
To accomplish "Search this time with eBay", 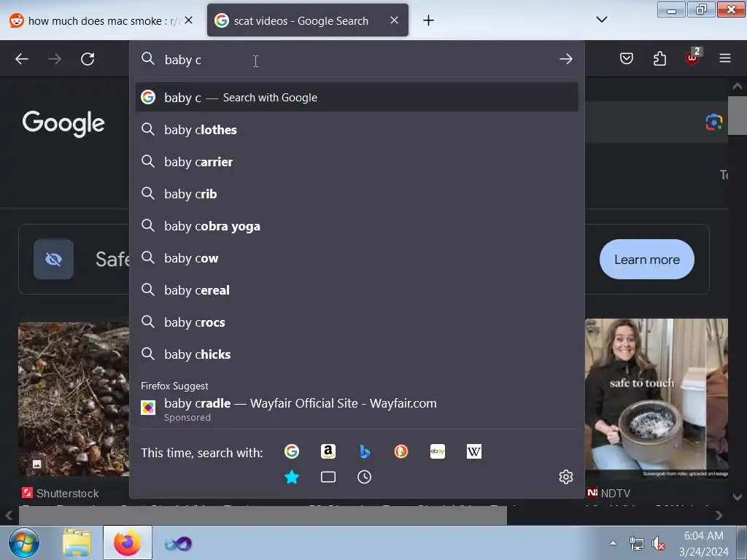I will pos(438,451).
